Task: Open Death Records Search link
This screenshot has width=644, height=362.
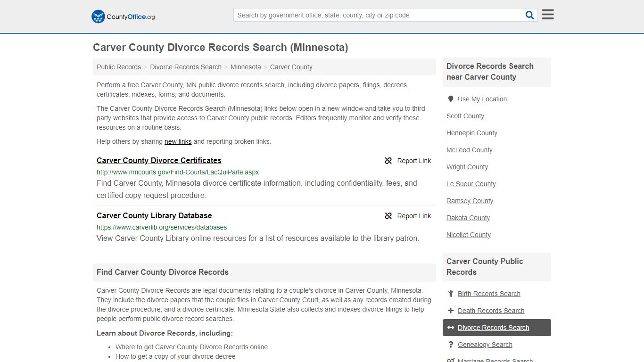Action: click(491, 311)
